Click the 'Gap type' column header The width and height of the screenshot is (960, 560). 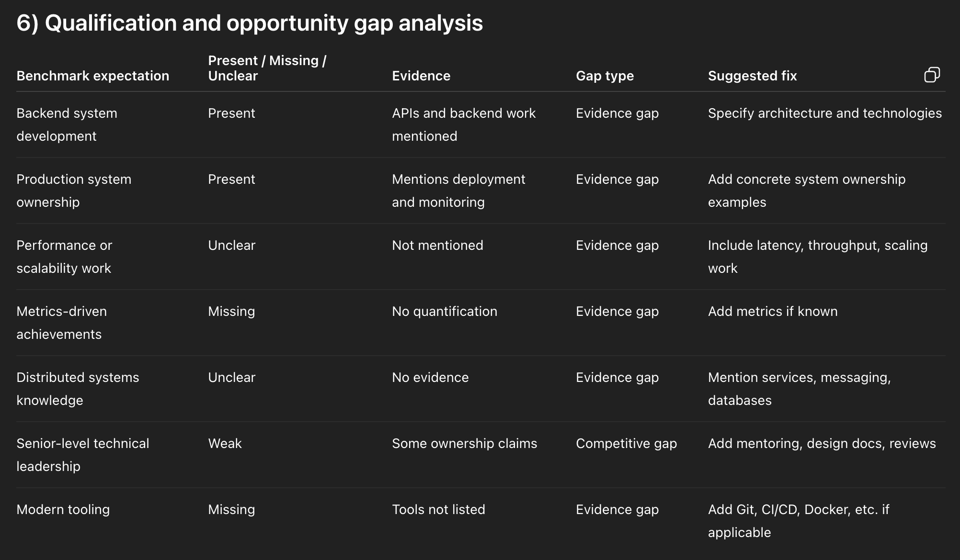tap(605, 76)
